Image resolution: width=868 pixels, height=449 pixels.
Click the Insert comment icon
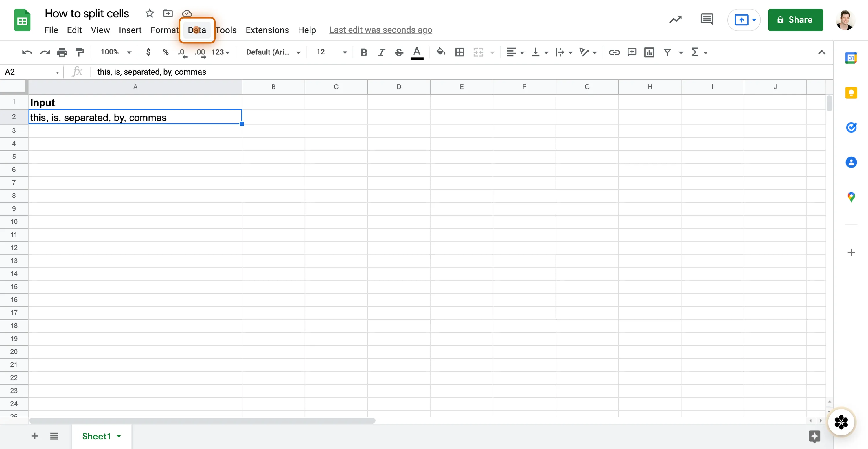tap(632, 52)
